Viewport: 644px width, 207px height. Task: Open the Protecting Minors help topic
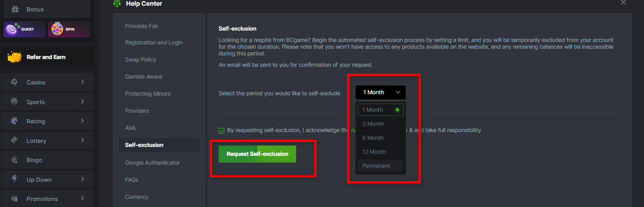click(x=148, y=94)
